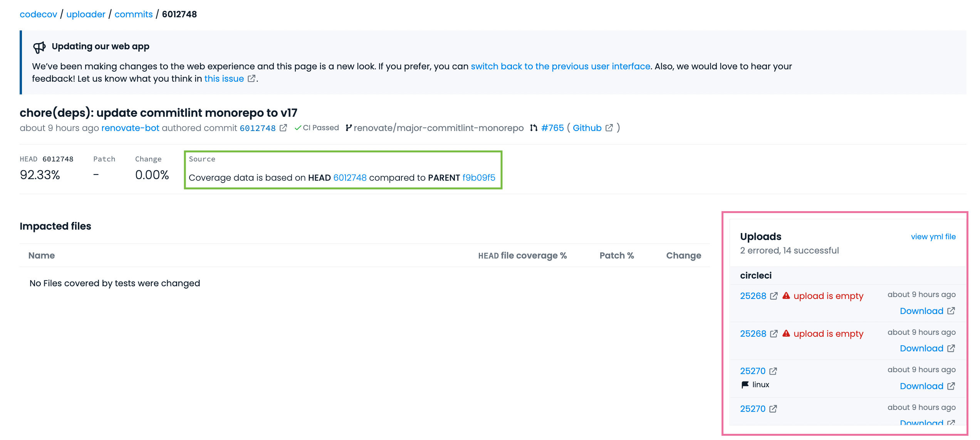Go to uploader in breadcrumb
Viewport: 980px width, 440px height.
[x=86, y=14]
